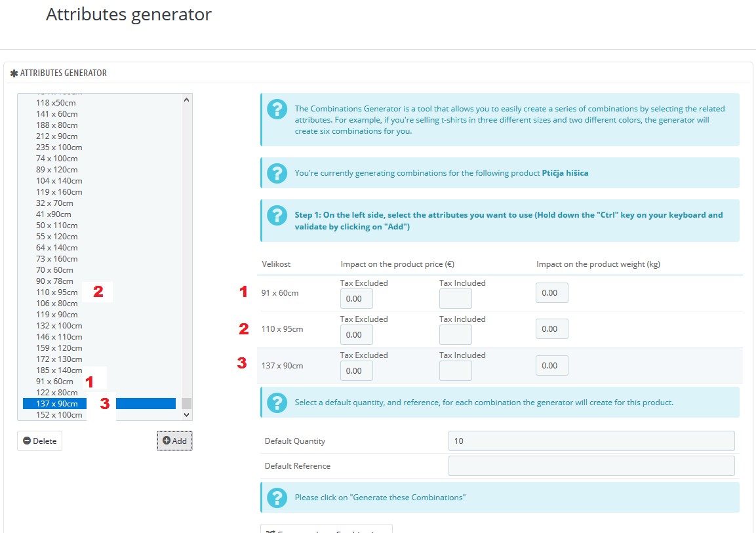
Task: Select the 50 x 110cm list entry
Action: (x=56, y=225)
